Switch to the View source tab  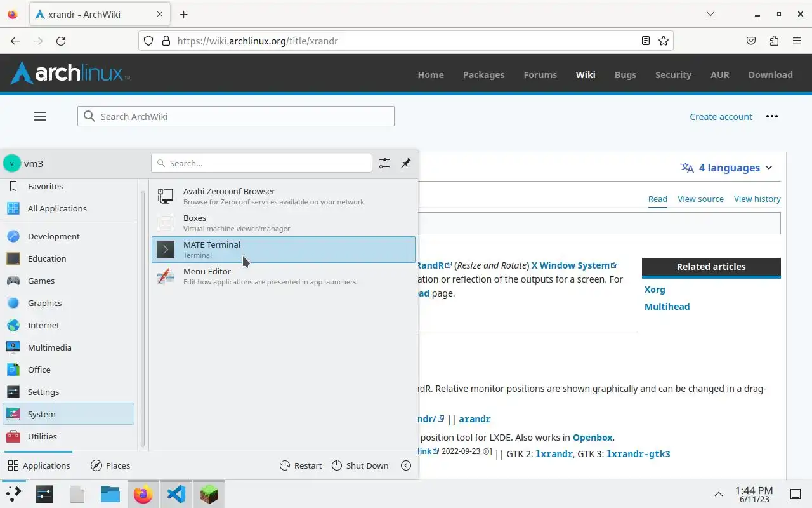(x=700, y=199)
